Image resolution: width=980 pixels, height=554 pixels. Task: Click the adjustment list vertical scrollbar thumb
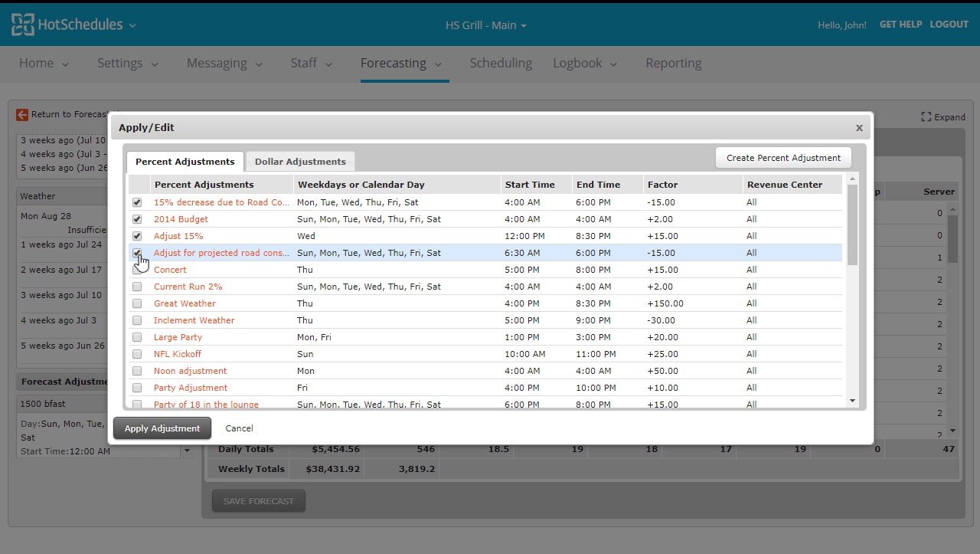[852, 224]
